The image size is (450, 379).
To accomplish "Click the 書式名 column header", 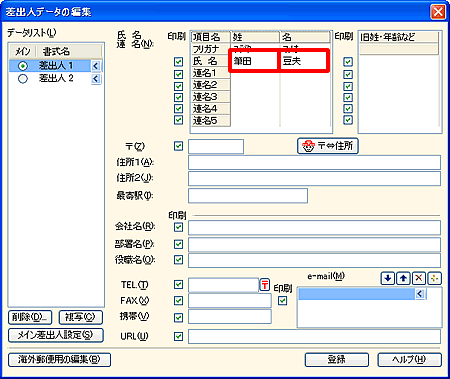I will coord(68,51).
